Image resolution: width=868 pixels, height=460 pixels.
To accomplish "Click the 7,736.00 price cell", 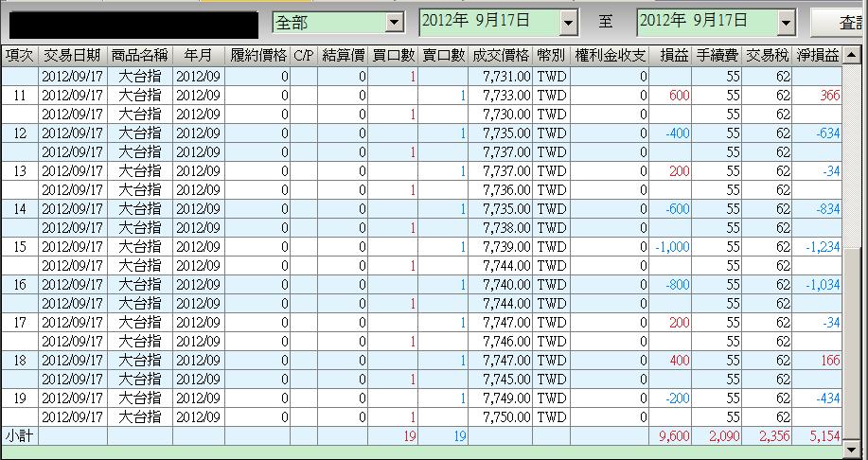I will coord(501,190).
